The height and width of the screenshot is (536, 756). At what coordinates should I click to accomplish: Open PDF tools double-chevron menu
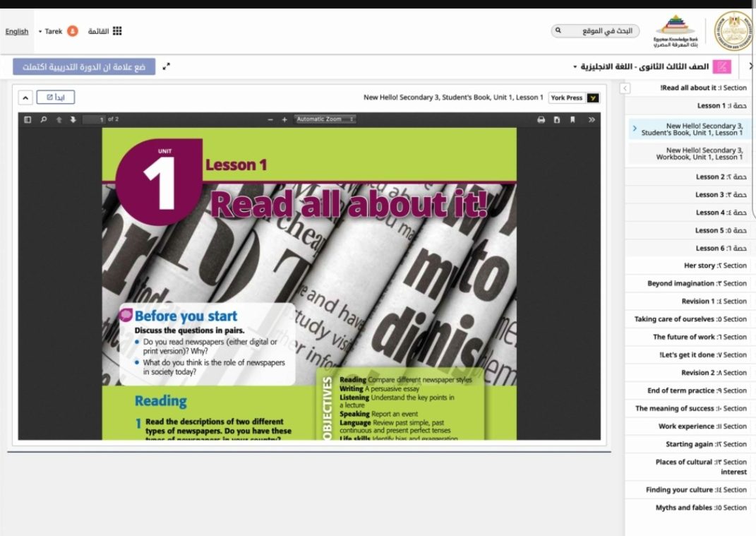592,119
